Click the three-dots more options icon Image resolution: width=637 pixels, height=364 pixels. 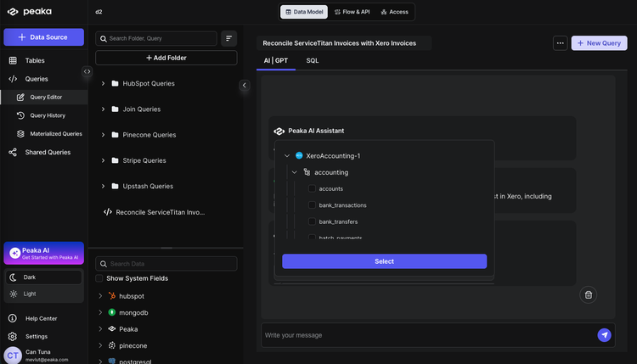tap(560, 43)
